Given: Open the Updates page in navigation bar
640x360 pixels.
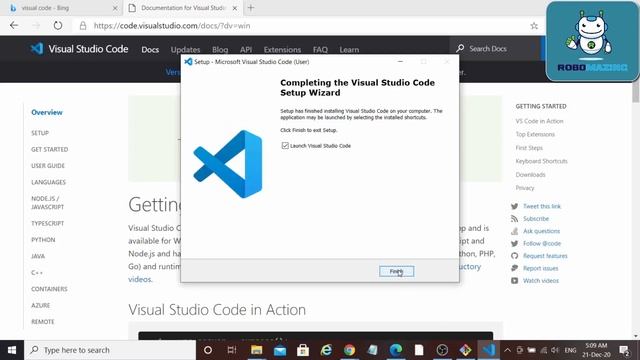Looking at the screenshot, I should [x=185, y=50].
